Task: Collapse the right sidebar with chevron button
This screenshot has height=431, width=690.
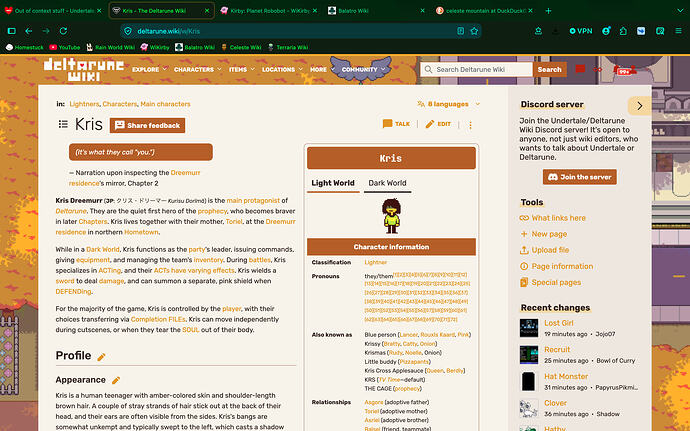Action: click(x=640, y=106)
